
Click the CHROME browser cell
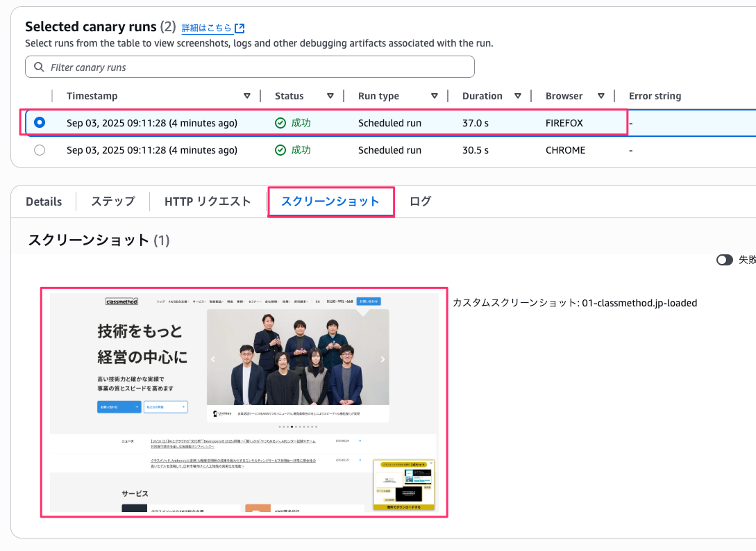coord(566,150)
